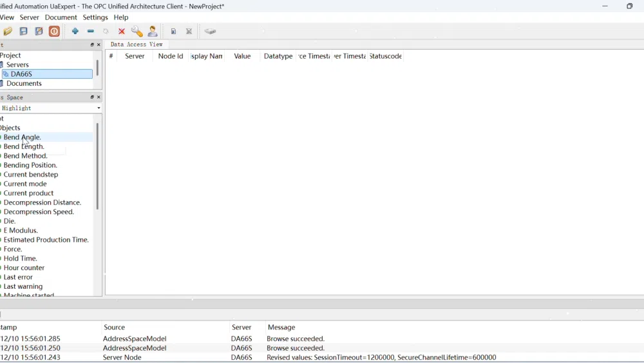Click the greyed-out connect server plug icon

coord(106,31)
